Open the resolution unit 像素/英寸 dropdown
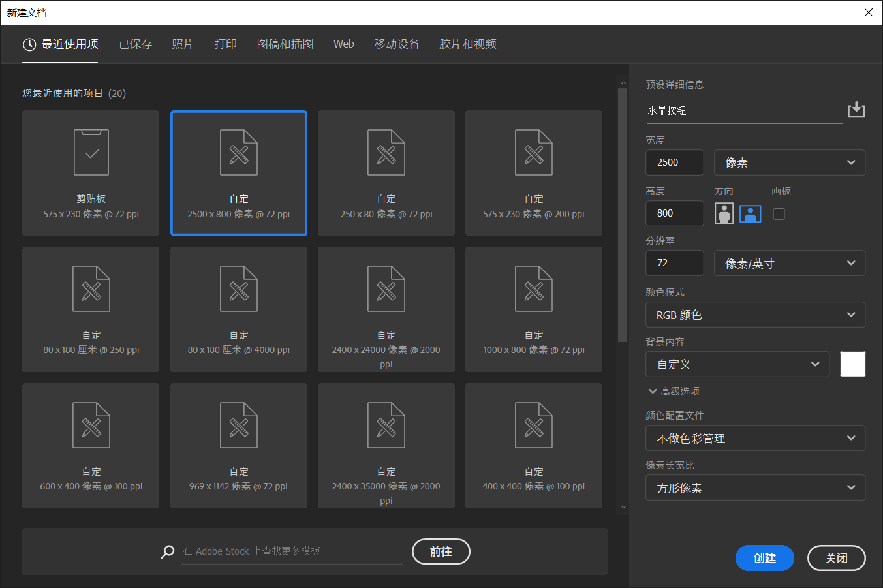This screenshot has height=588, width=883. tap(790, 263)
